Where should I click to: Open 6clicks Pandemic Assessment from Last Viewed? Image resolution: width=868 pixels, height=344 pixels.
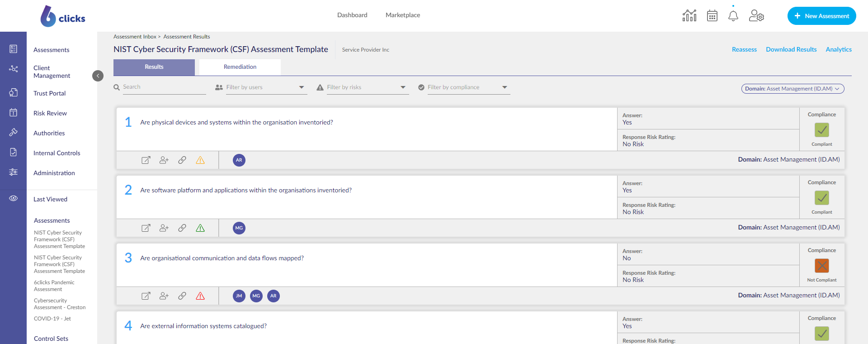(54, 286)
